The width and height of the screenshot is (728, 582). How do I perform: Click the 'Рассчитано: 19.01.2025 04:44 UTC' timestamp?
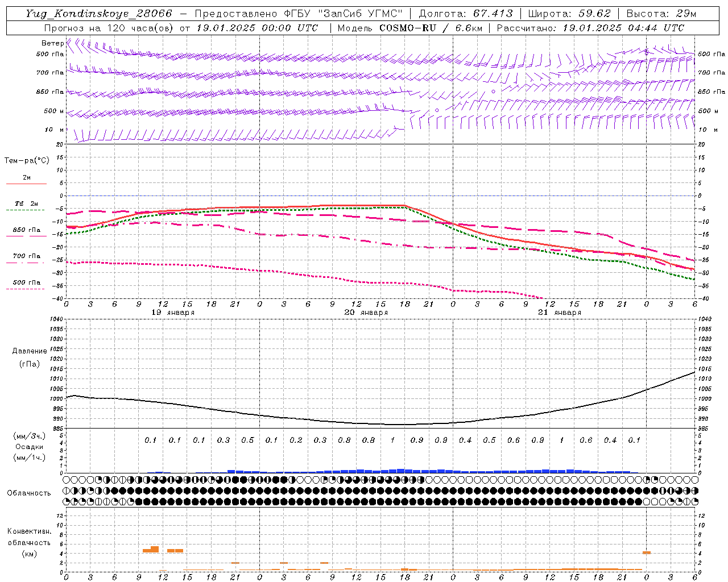click(590, 28)
